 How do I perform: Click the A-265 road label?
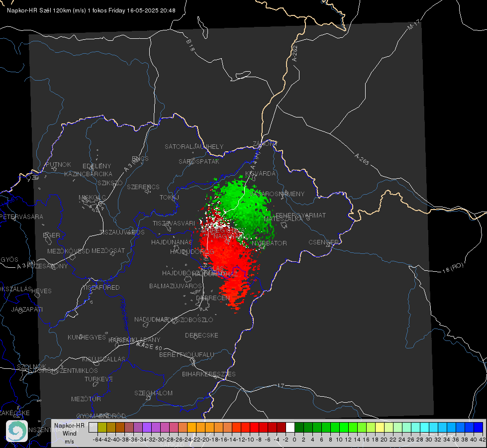[362, 159]
